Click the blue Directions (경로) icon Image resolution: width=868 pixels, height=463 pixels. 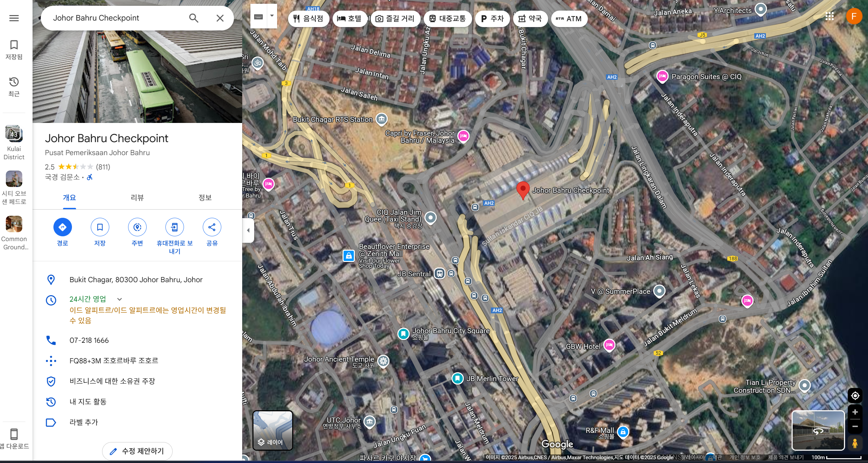62,227
